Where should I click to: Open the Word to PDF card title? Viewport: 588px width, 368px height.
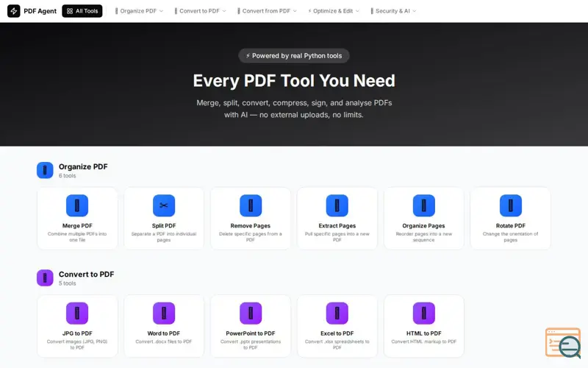(164, 333)
